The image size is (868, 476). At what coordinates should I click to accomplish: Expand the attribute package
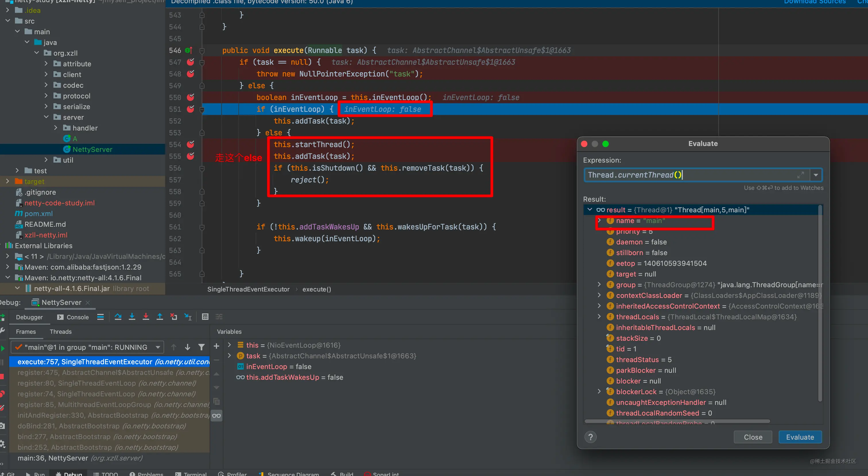46,64
